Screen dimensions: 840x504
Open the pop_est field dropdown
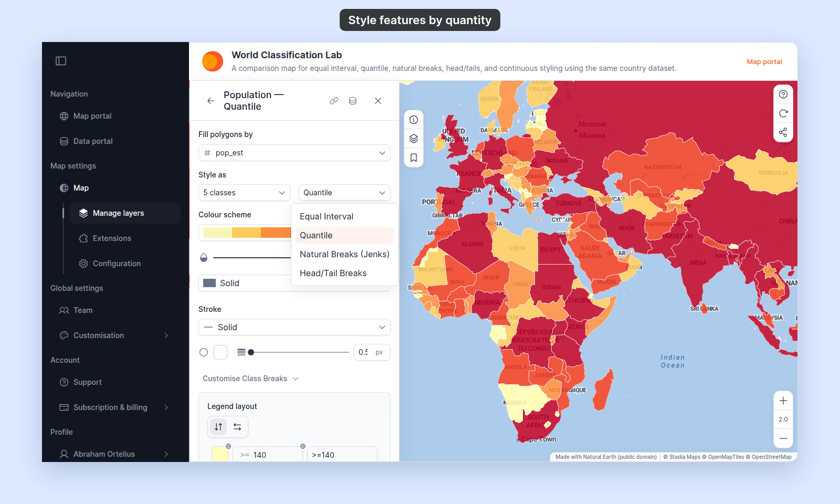(x=295, y=153)
